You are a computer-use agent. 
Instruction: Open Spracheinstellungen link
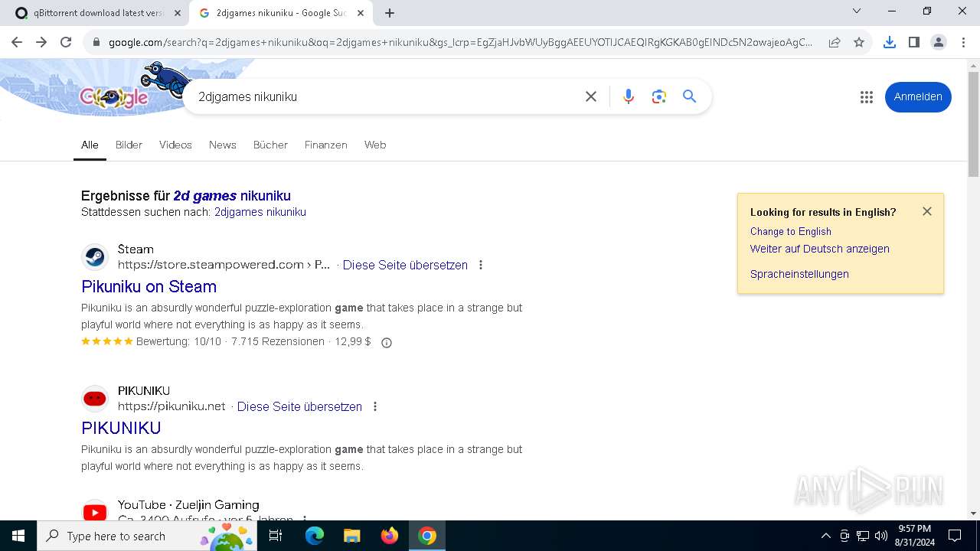click(799, 274)
